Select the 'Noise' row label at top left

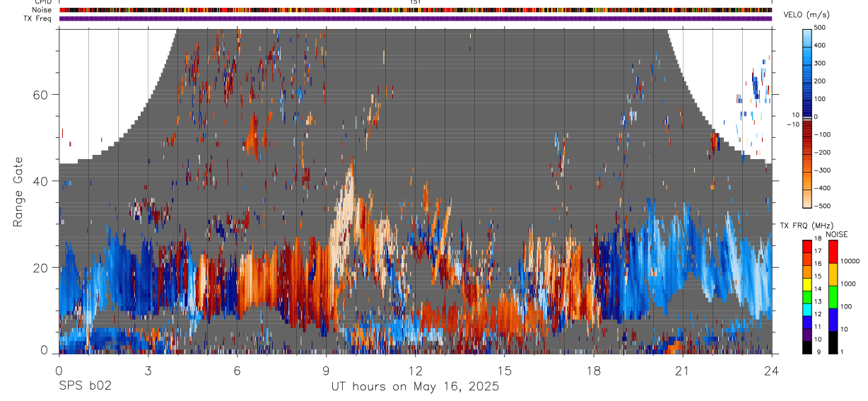click(42, 11)
